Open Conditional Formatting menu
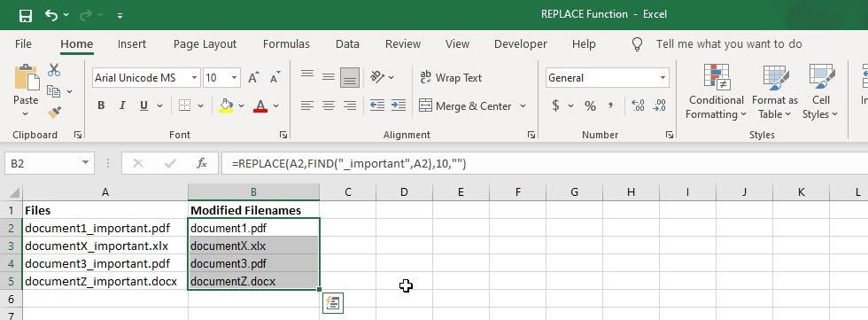Viewport: 868px width, 320px height. (x=716, y=92)
